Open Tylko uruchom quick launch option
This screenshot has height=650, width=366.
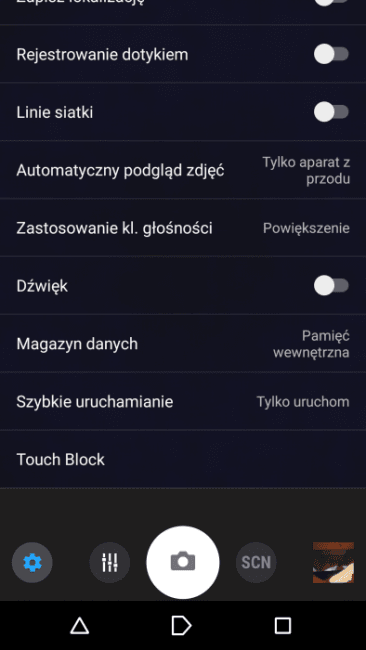click(303, 402)
